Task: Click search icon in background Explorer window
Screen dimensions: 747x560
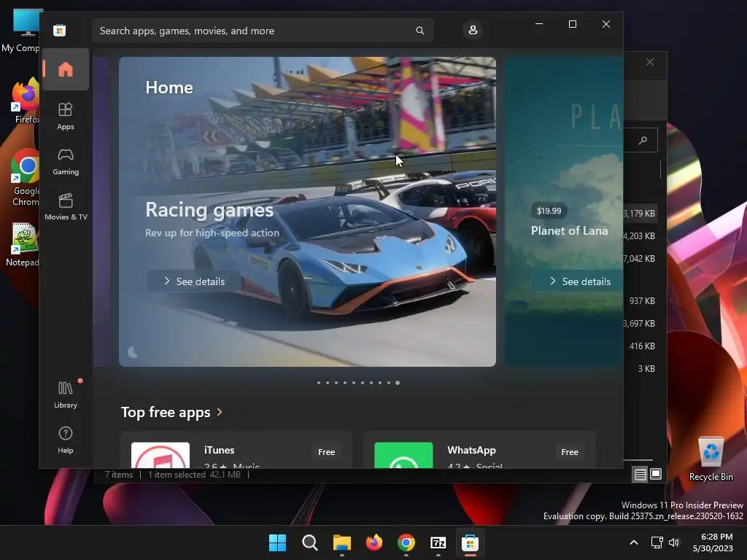Action: coord(643,140)
